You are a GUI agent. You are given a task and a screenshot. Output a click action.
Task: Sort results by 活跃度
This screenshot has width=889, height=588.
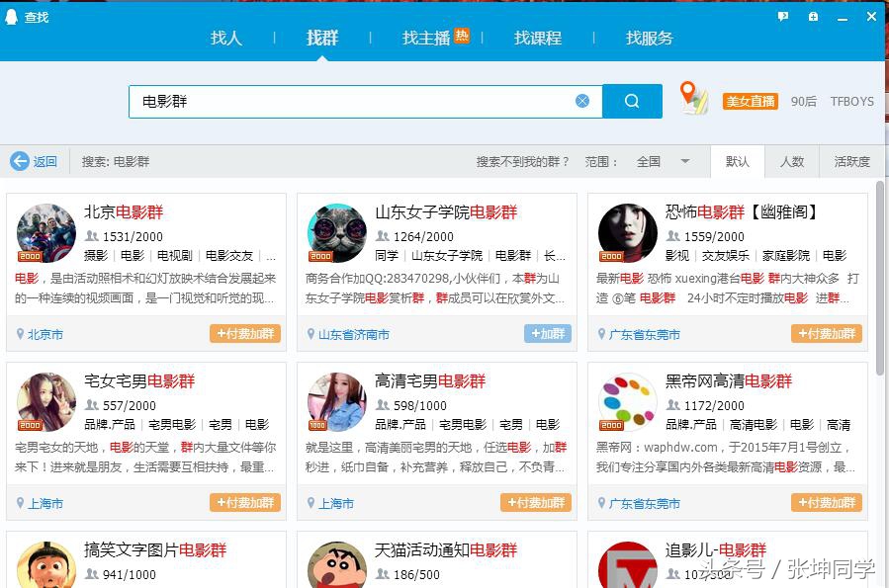850,162
